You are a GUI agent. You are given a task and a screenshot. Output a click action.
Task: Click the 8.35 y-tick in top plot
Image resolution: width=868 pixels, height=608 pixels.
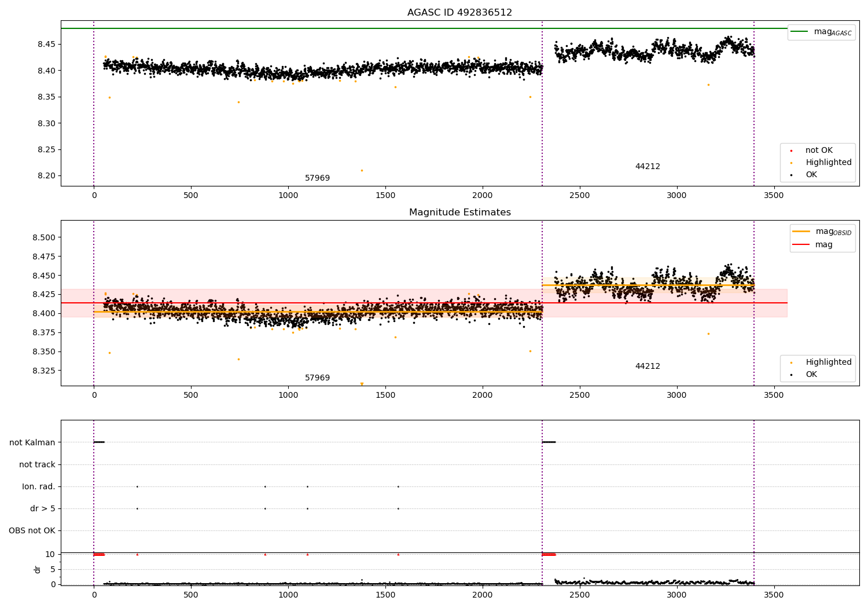(x=46, y=97)
